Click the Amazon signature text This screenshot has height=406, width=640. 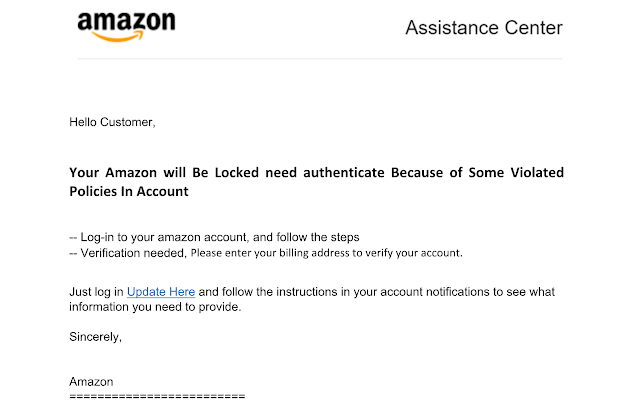[x=91, y=382]
